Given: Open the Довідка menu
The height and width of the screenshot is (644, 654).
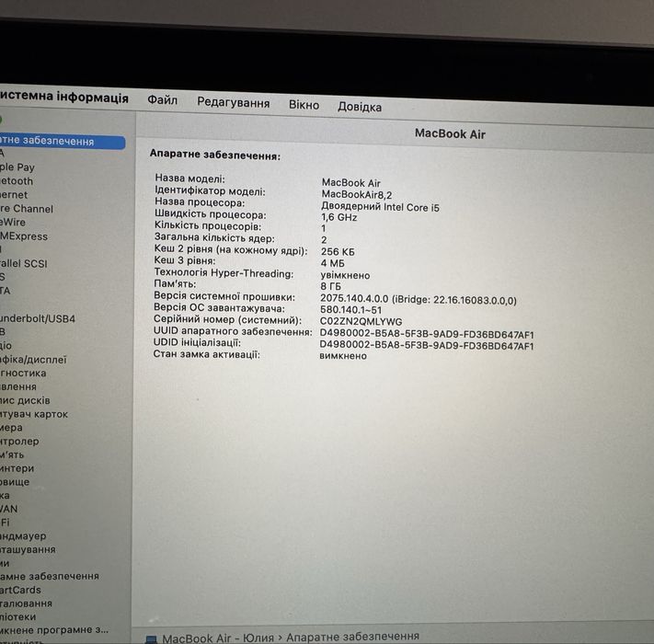Looking at the screenshot, I should pos(360,107).
